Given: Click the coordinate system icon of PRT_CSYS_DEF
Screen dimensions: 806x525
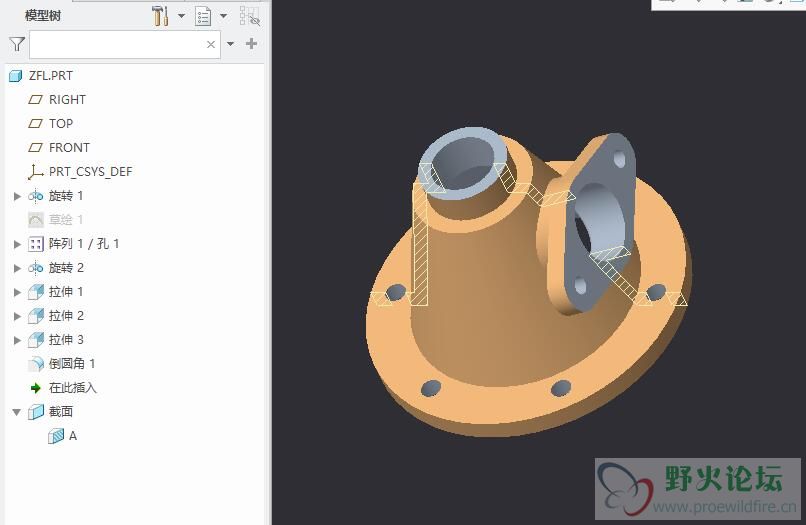Looking at the screenshot, I should tap(35, 172).
